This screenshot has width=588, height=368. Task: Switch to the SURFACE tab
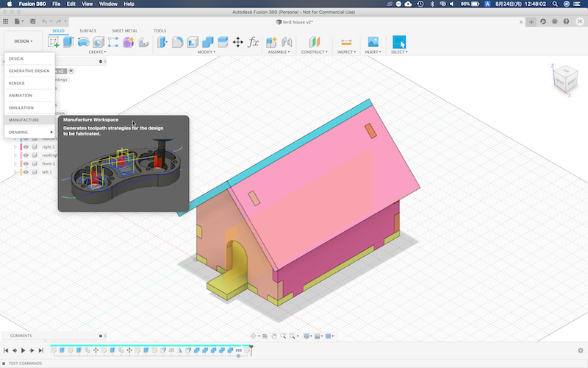coord(87,31)
